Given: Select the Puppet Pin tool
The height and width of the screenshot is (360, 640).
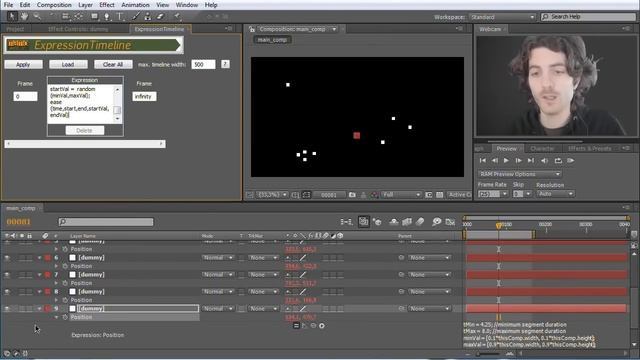Looking at the screenshot, I should point(178,16).
